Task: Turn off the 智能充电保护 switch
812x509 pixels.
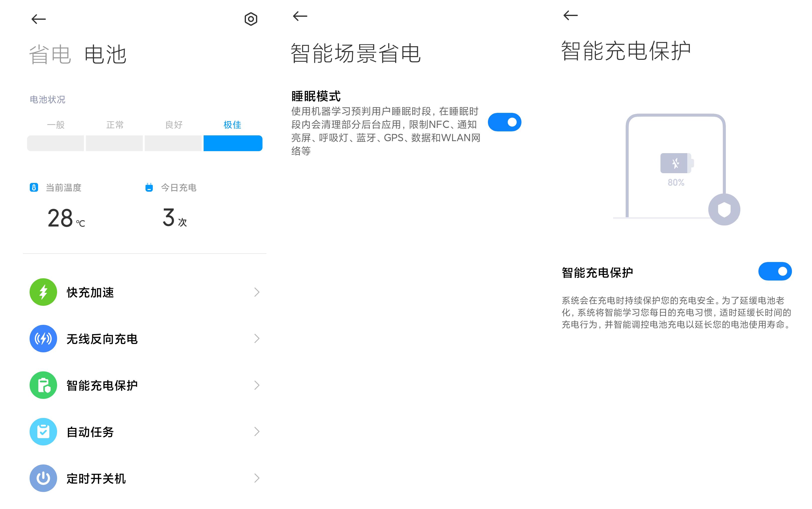Action: [x=775, y=271]
